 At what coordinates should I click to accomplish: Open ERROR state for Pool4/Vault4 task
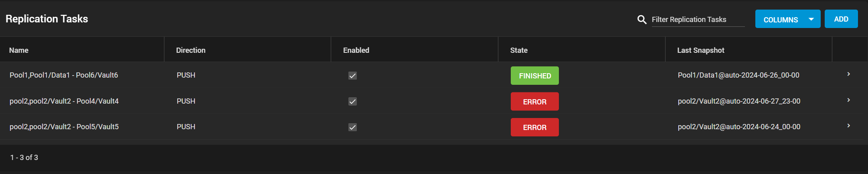tap(534, 102)
